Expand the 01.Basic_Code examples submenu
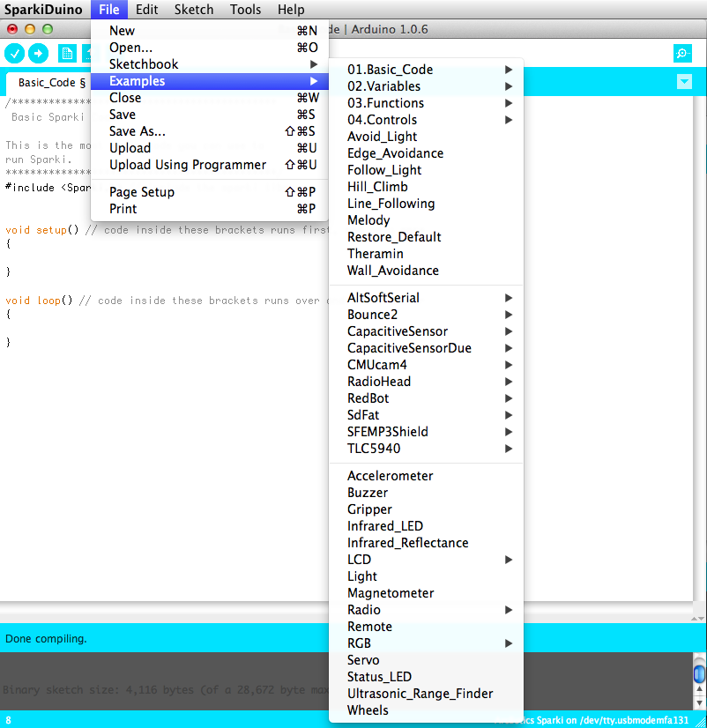Image resolution: width=707 pixels, height=728 pixels. [427, 69]
